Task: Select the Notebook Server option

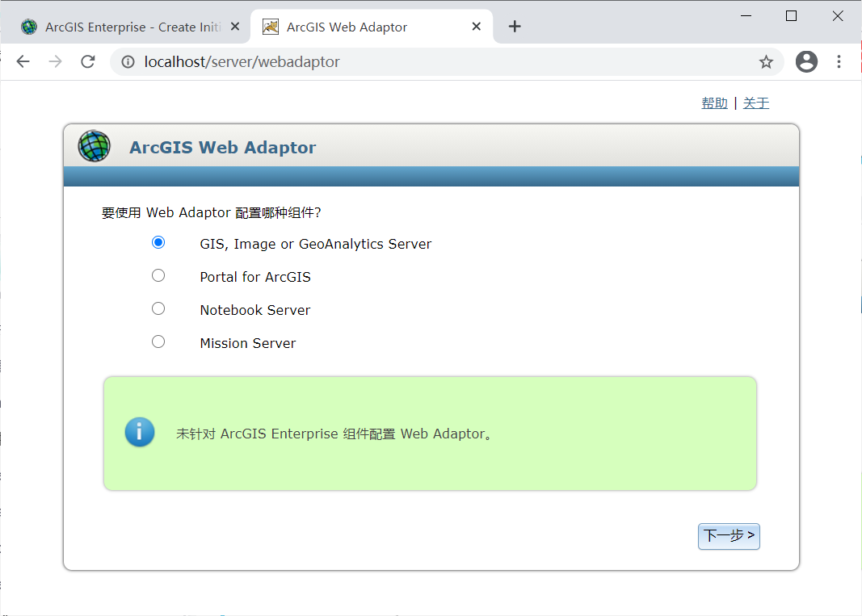Action: tap(158, 308)
